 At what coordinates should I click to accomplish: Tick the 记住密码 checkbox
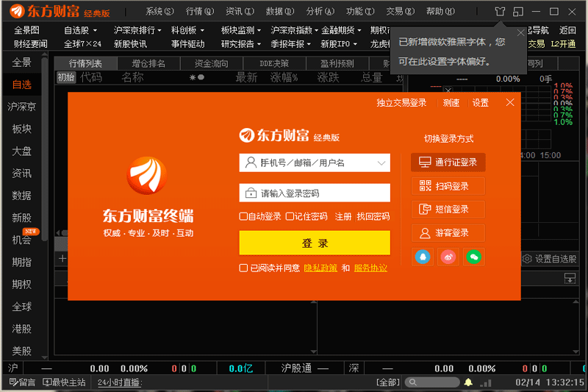coord(290,216)
